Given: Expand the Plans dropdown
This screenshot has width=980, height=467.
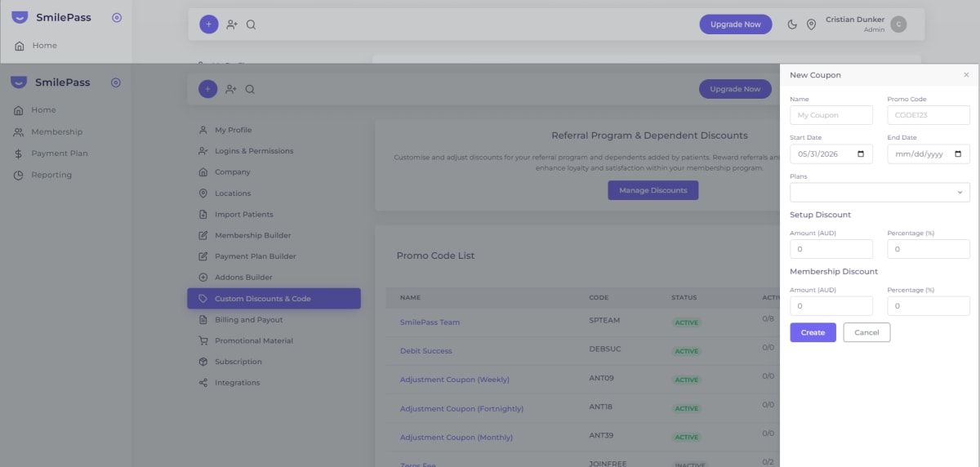Looking at the screenshot, I should [880, 192].
